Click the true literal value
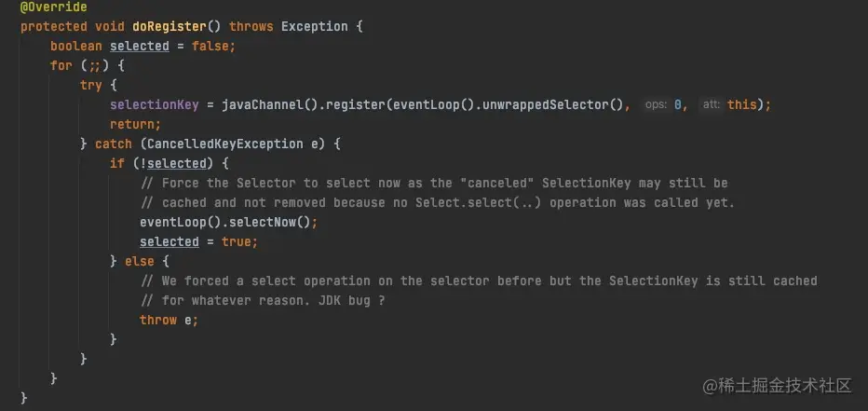Viewport: 868px width, 411px height. pos(239,241)
